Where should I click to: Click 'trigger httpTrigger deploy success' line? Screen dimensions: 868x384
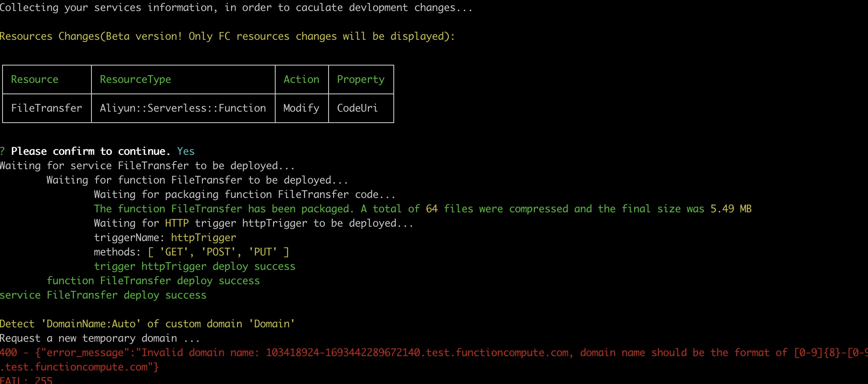pyautogui.click(x=195, y=266)
